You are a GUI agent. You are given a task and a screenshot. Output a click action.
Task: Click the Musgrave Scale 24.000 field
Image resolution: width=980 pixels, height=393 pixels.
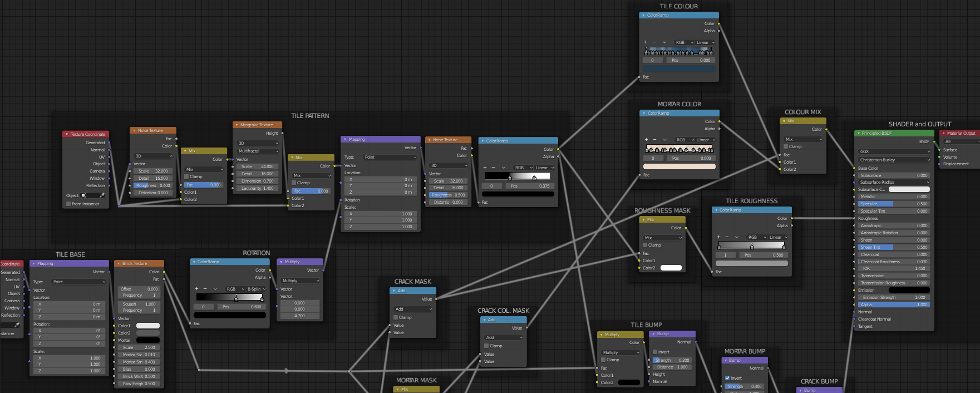pyautogui.click(x=257, y=166)
